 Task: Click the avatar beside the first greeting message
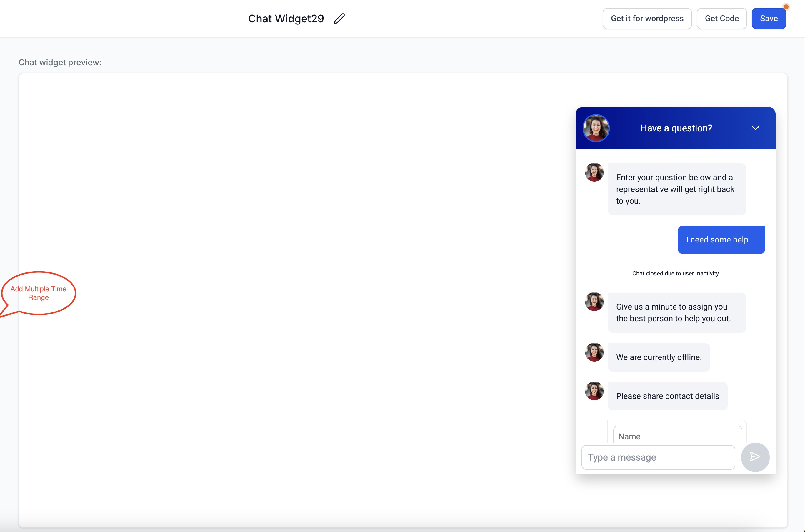(594, 172)
